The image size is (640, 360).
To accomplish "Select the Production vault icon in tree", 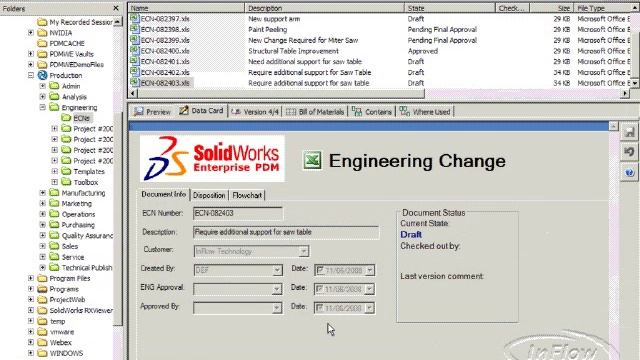I will point(42,75).
